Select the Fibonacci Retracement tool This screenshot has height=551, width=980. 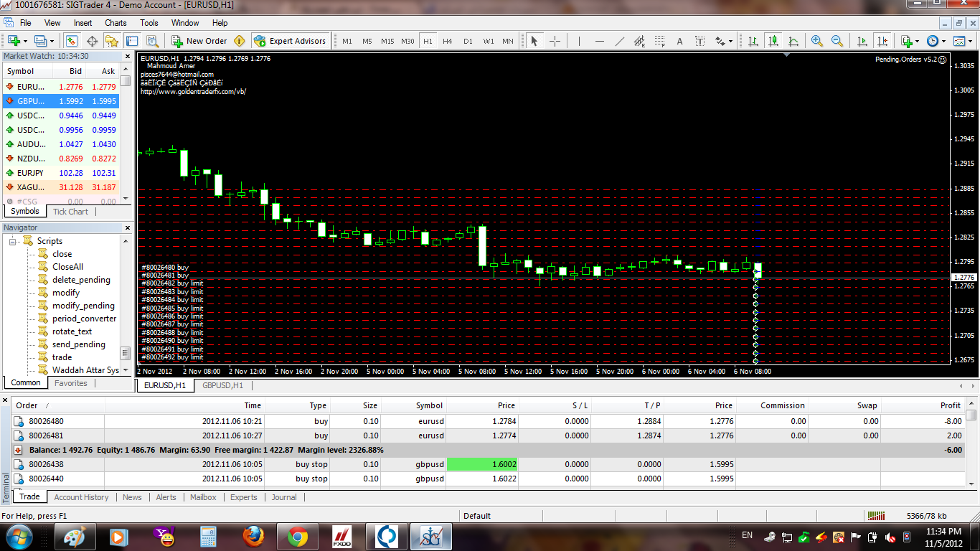point(660,41)
